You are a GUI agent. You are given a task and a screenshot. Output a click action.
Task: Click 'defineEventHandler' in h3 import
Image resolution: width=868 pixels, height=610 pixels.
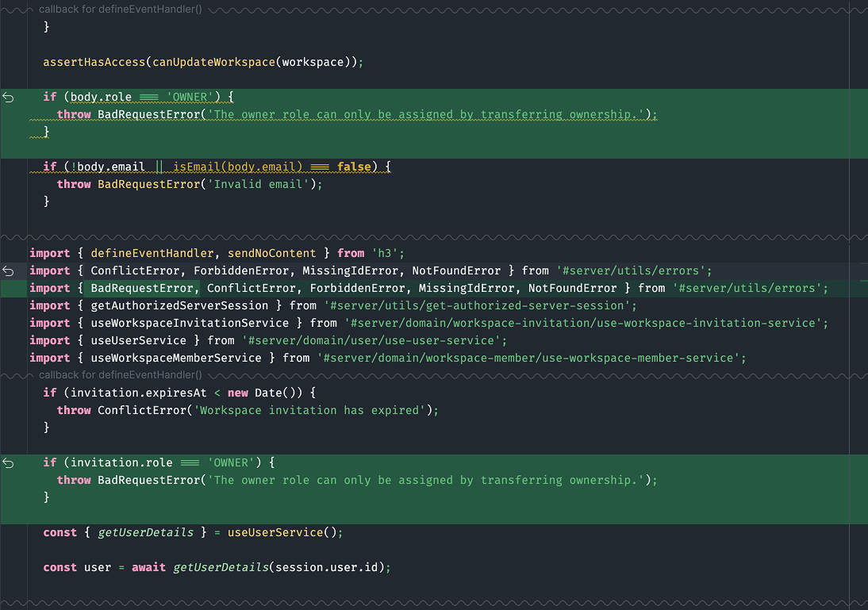(x=152, y=253)
